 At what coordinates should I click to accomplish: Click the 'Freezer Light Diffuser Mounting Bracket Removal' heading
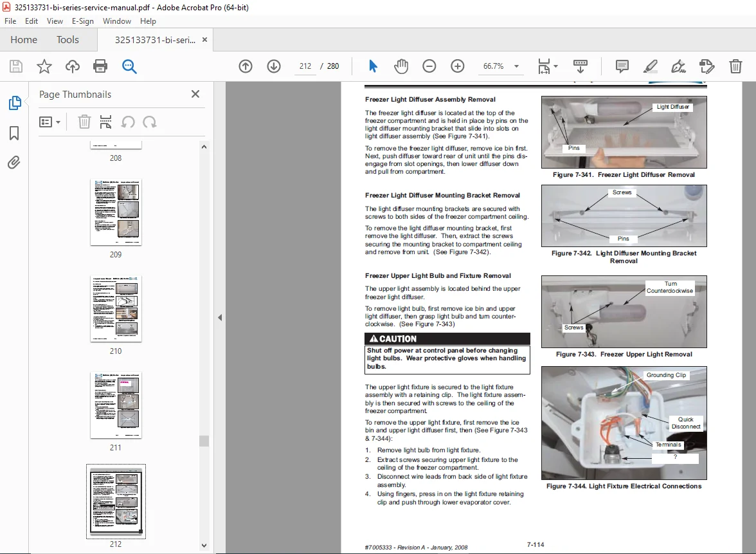point(442,196)
